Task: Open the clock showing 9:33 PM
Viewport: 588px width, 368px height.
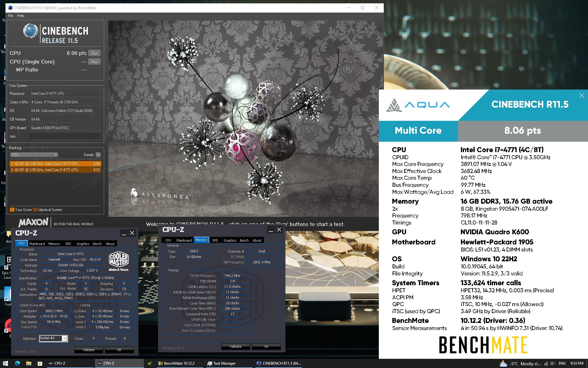Action: click(577, 363)
